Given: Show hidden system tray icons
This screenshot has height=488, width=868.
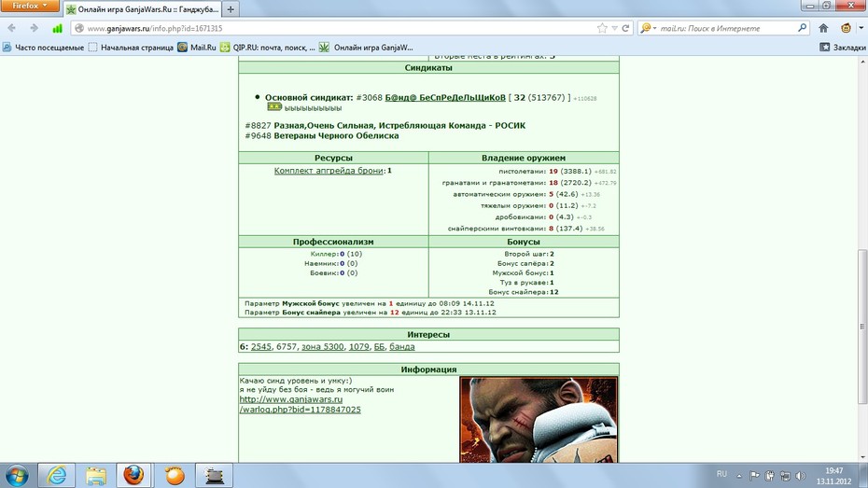Looking at the screenshot, I should coord(739,475).
